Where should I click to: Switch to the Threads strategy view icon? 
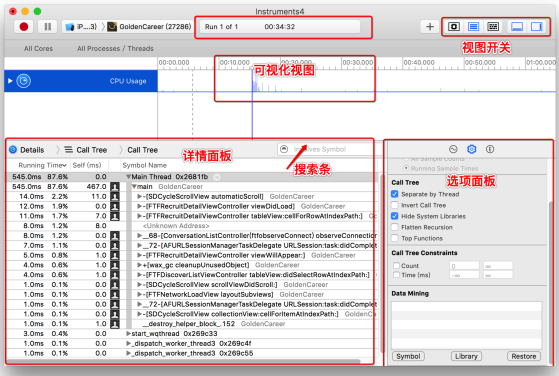point(493,27)
